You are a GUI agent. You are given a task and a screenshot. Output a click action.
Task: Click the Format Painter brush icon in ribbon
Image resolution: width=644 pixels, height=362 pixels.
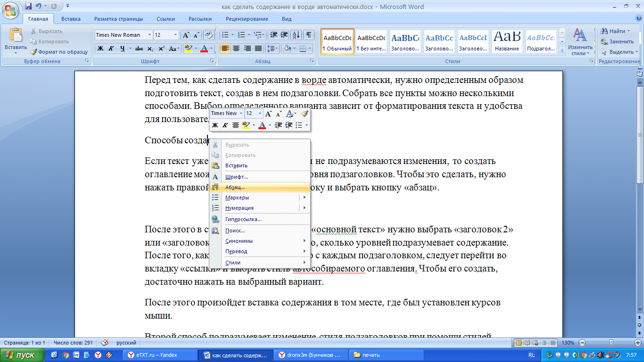[x=34, y=52]
